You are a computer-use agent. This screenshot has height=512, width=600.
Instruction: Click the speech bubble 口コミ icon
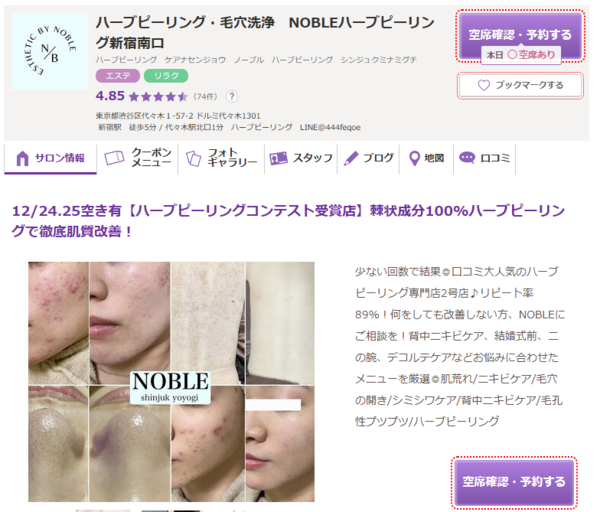[x=467, y=158]
